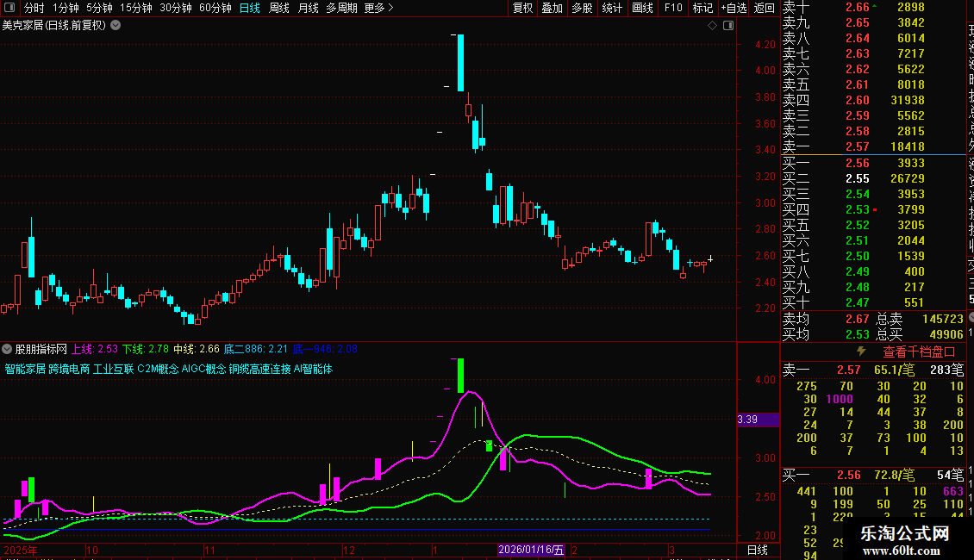
Task: Switch to the 15分钟 period tab
Action: point(136,8)
